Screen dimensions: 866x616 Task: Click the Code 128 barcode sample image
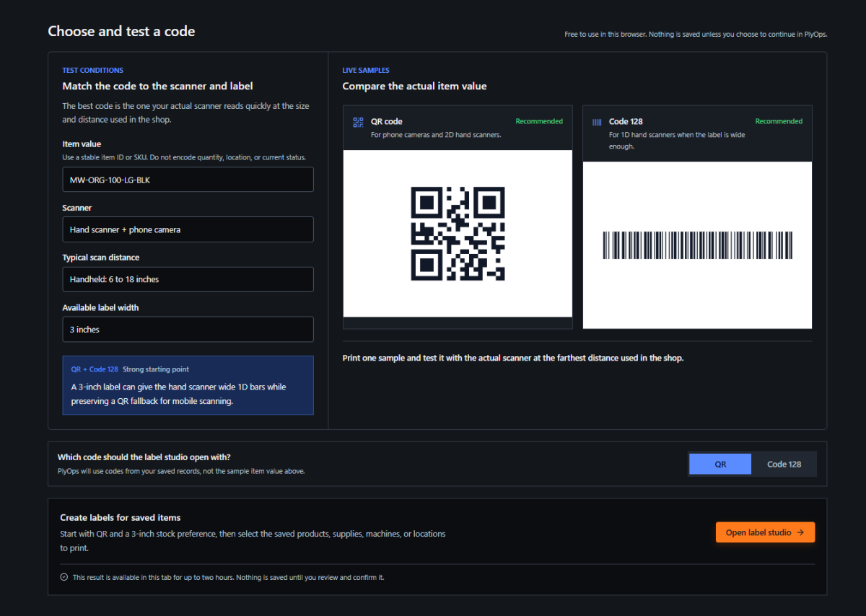(697, 245)
